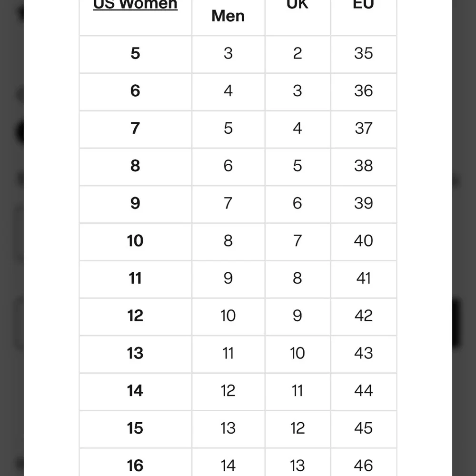The height and width of the screenshot is (476, 476).
Task: Click EU size 43 cell
Action: 363,353
